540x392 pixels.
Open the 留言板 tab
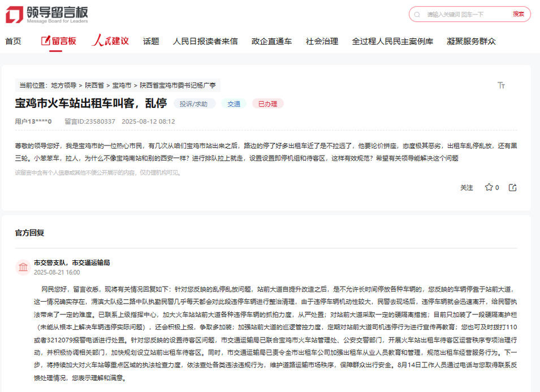[x=58, y=41]
